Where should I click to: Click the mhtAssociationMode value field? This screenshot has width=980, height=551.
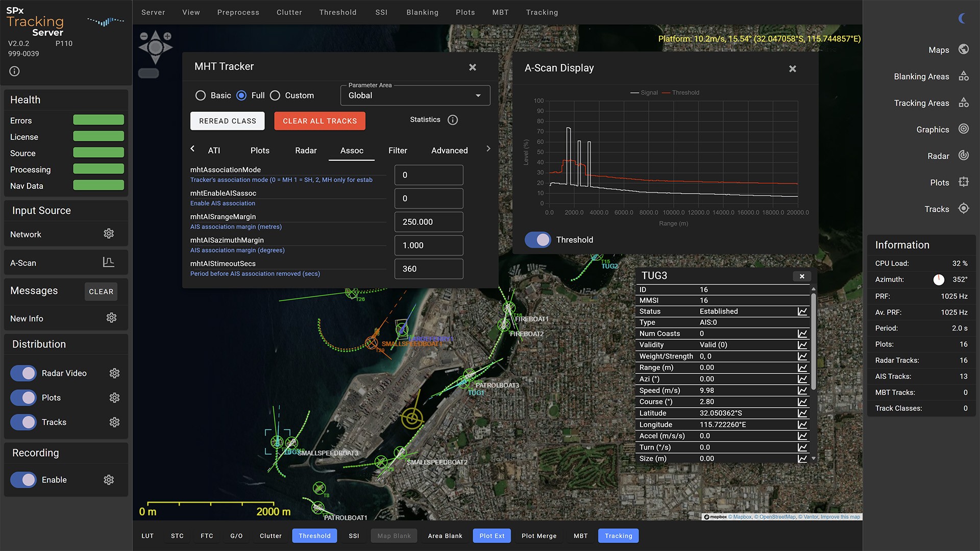[429, 175]
